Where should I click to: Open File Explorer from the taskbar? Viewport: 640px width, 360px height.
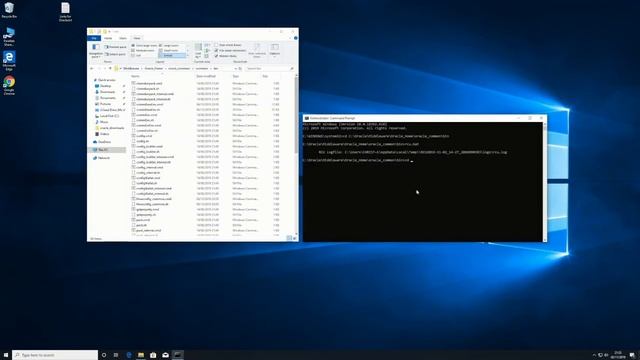(141, 355)
